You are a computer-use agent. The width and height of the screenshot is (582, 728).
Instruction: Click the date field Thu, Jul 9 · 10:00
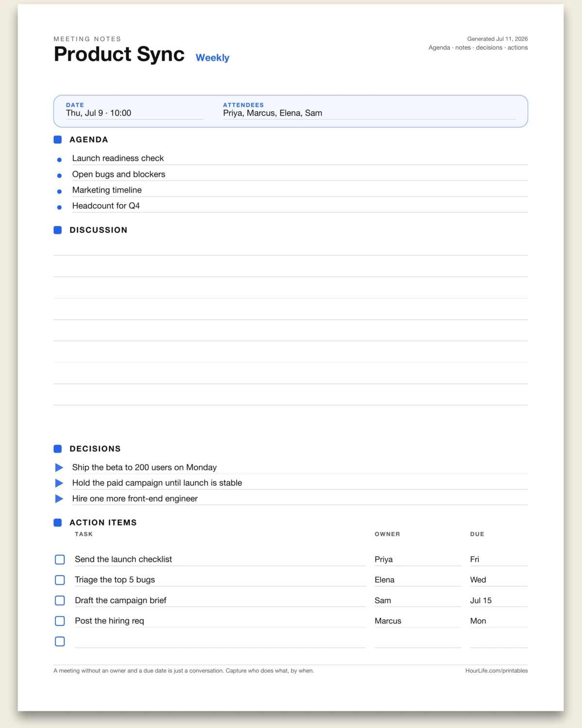click(135, 114)
